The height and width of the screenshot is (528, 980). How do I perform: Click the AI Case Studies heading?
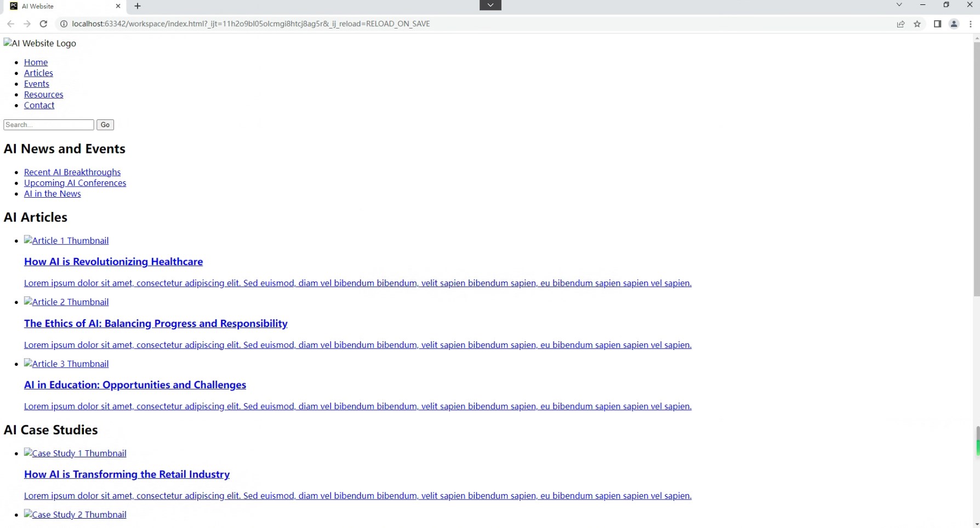pos(51,430)
